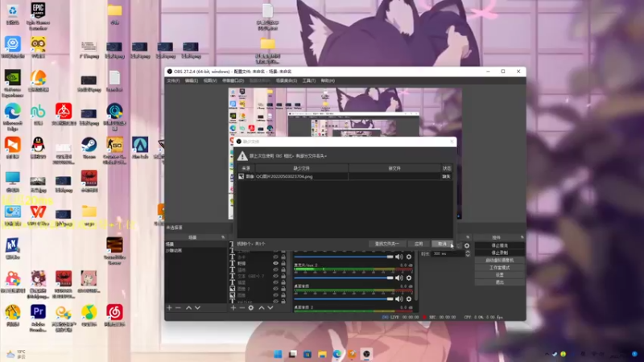The width and height of the screenshot is (644, 362).
Task: Click 退出 button in Controls panel
Action: pos(499,282)
